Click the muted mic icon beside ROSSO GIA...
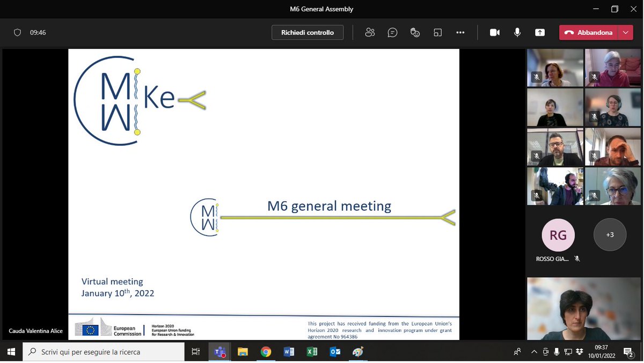Viewport: 644px width, 363px height. (577, 258)
